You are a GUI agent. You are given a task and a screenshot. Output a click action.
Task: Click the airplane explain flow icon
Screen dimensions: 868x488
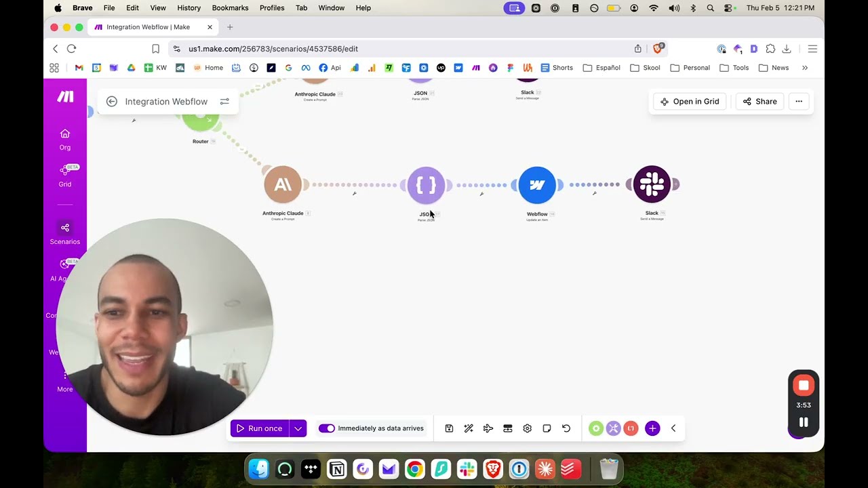pyautogui.click(x=488, y=428)
